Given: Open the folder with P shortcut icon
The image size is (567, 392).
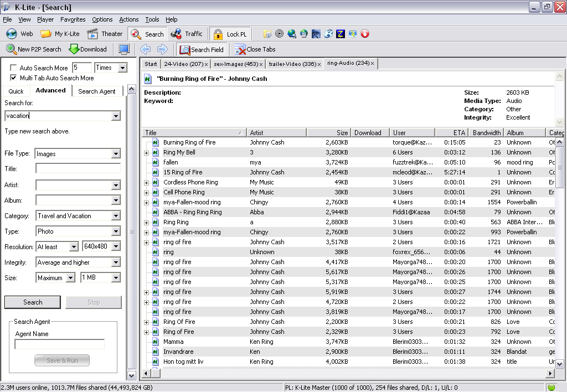Looking at the screenshot, I should pos(267,34).
